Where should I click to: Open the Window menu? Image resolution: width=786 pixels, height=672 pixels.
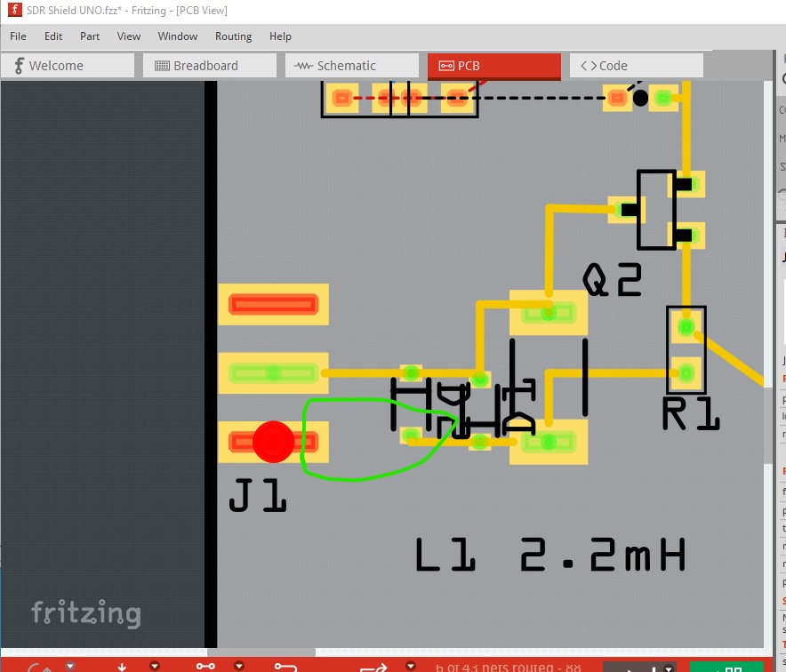point(178,36)
